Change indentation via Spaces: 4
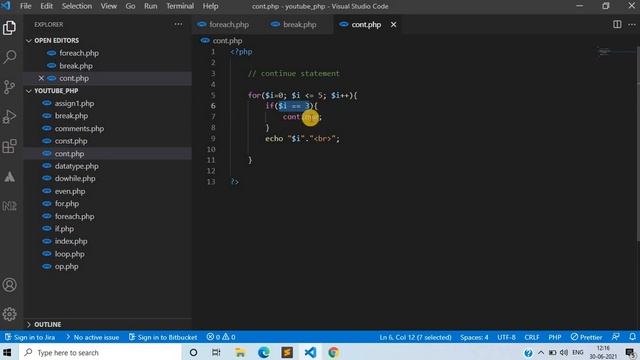The image size is (640, 360). pyautogui.click(x=474, y=337)
